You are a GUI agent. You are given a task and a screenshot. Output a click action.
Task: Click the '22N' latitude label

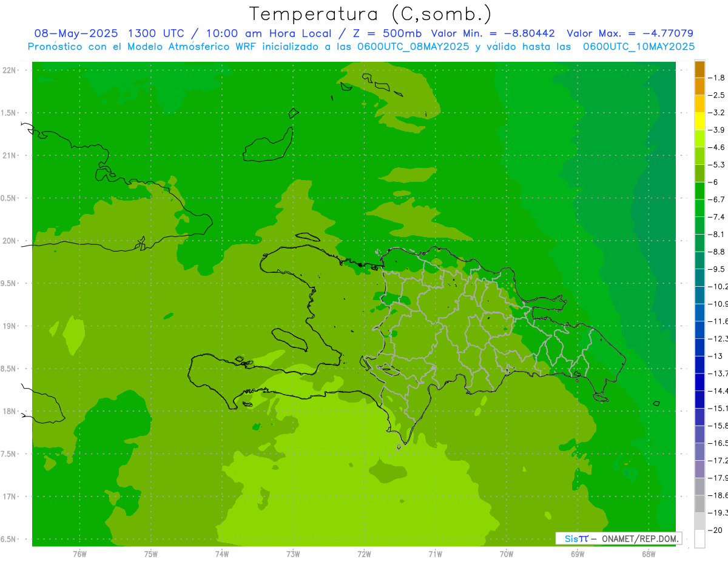point(10,70)
